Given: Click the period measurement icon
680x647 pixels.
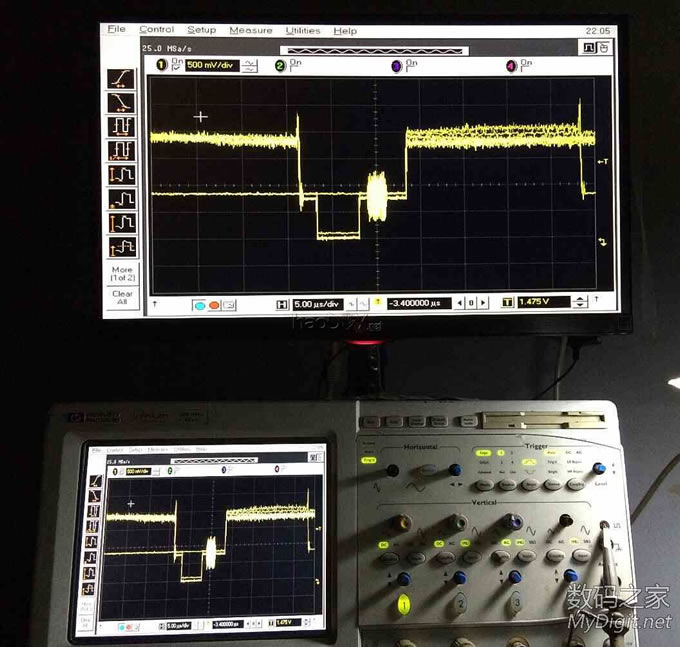Looking at the screenshot, I should [x=122, y=126].
